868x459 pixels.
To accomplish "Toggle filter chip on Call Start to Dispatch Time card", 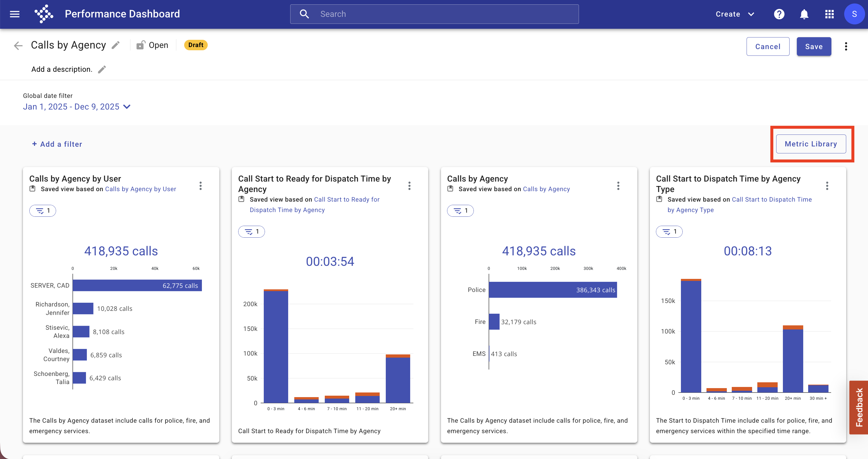I will [x=669, y=232].
